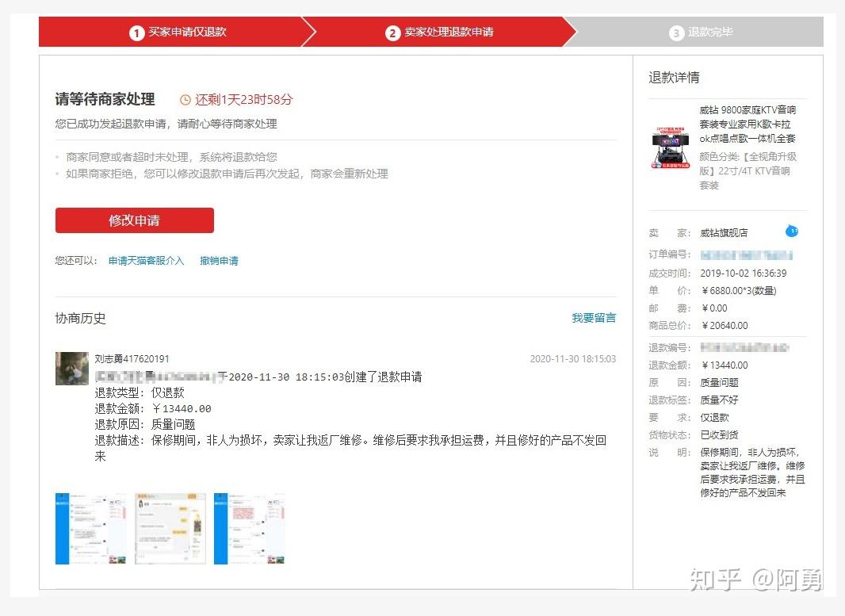Open the second evidence screenshot thumbnail

[170, 528]
